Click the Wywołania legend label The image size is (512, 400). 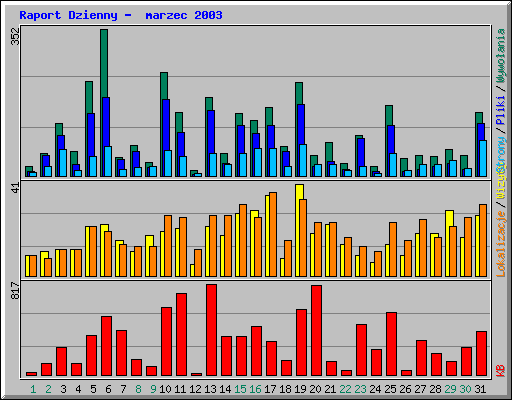click(x=501, y=56)
